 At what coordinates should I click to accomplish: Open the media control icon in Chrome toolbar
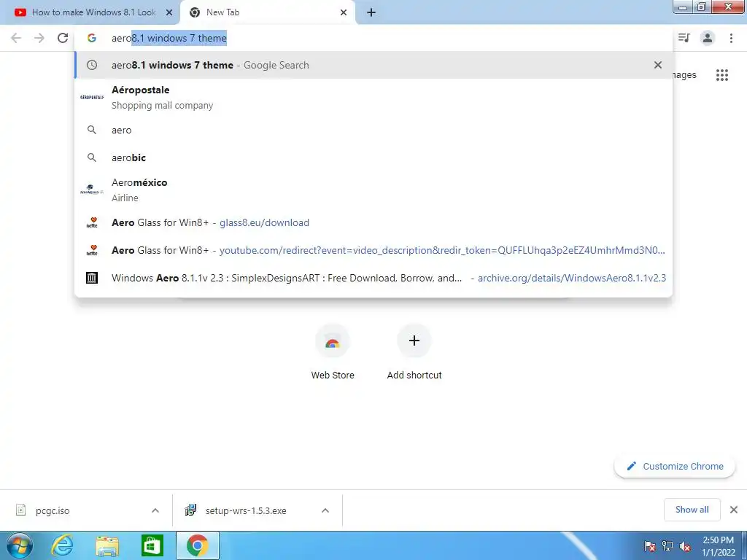click(x=684, y=38)
